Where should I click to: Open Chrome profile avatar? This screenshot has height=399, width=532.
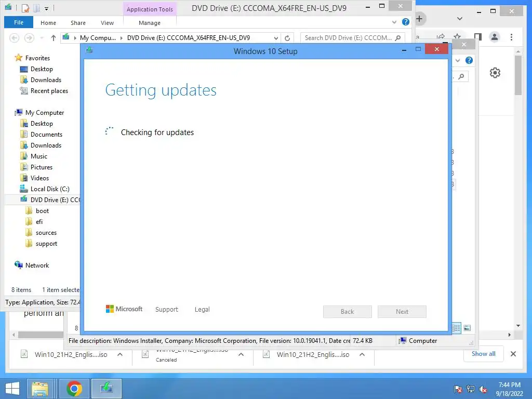[495, 37]
